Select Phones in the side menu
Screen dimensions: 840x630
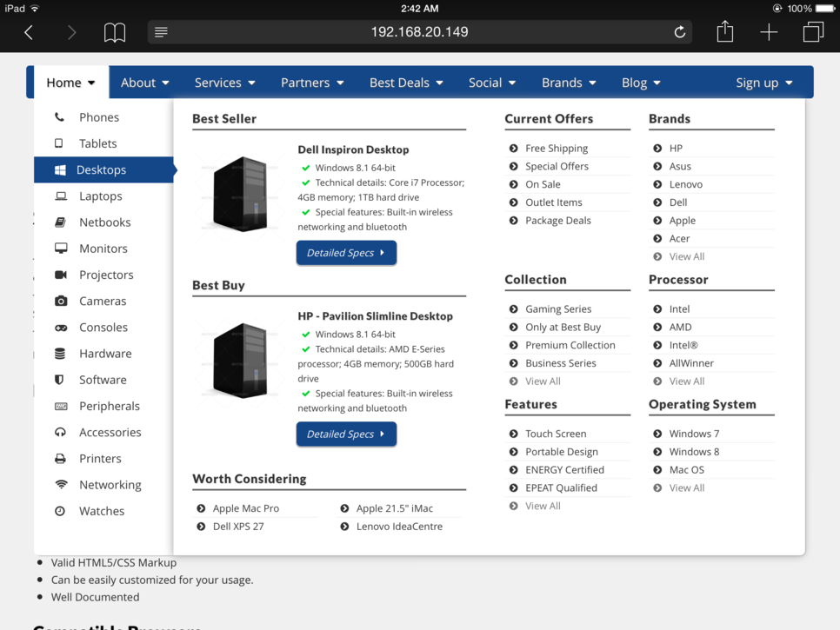coord(103,117)
